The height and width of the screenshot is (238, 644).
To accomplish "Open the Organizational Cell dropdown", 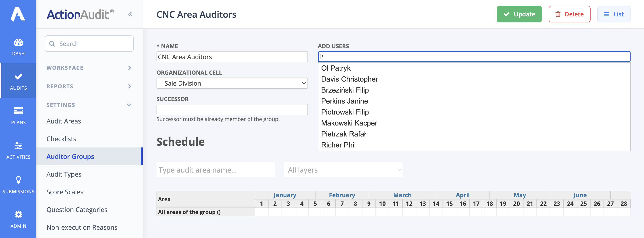I will point(232,83).
